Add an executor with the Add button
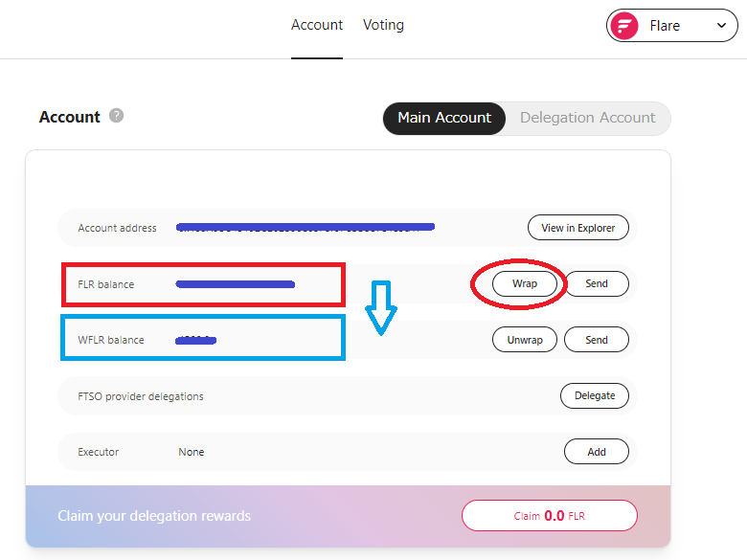 pos(597,452)
